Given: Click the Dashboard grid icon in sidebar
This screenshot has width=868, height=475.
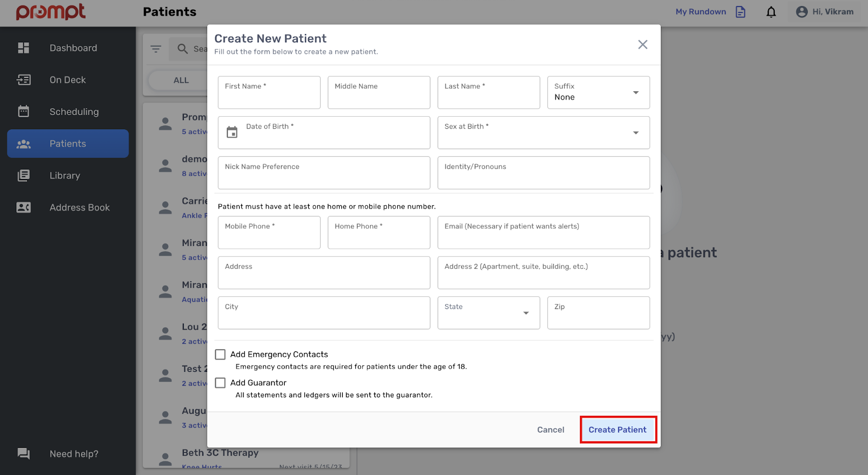Looking at the screenshot, I should click(x=23, y=48).
